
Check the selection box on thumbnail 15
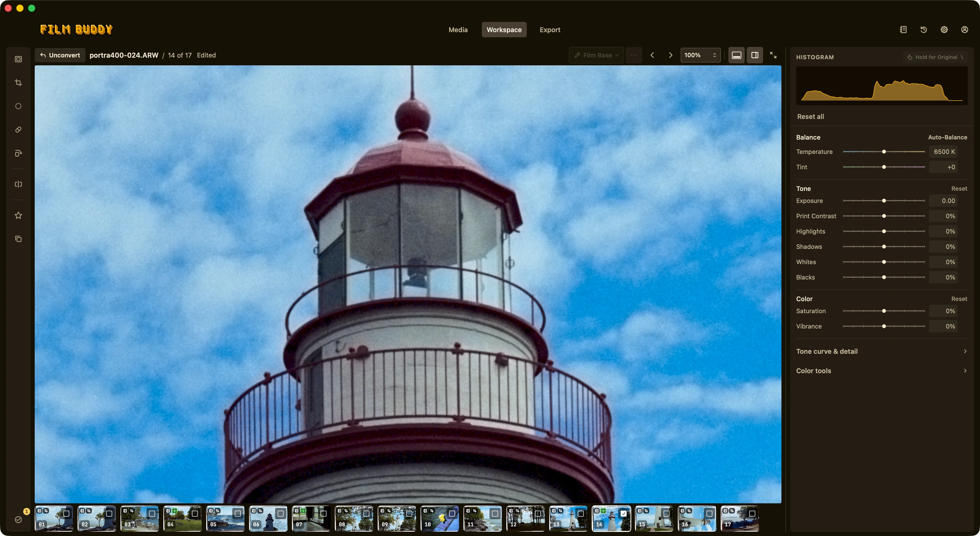(667, 514)
